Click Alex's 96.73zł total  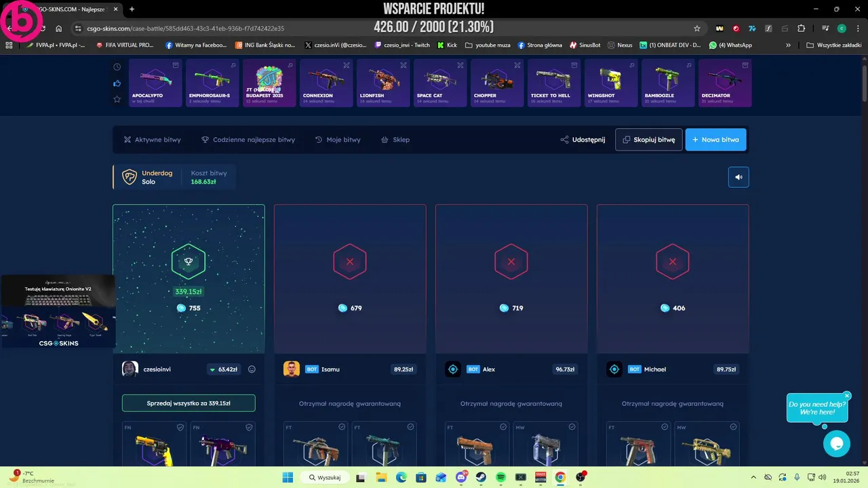(x=565, y=369)
